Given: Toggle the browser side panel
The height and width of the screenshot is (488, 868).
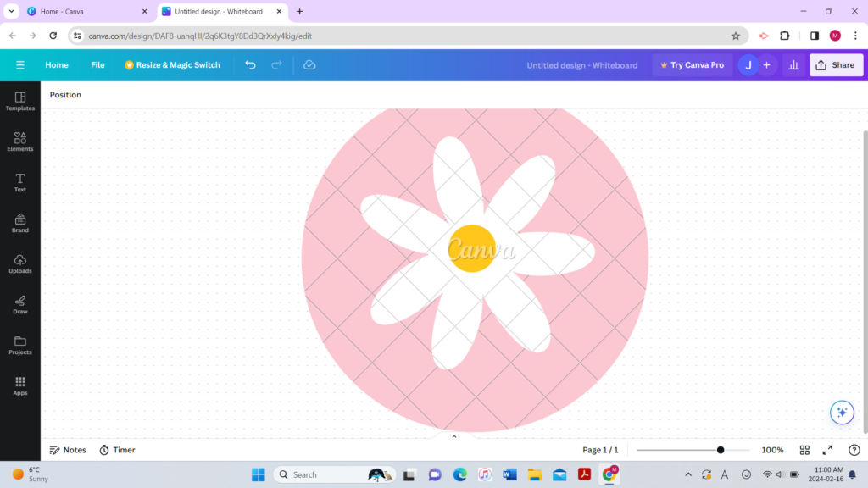Looking at the screenshot, I should 815,36.
